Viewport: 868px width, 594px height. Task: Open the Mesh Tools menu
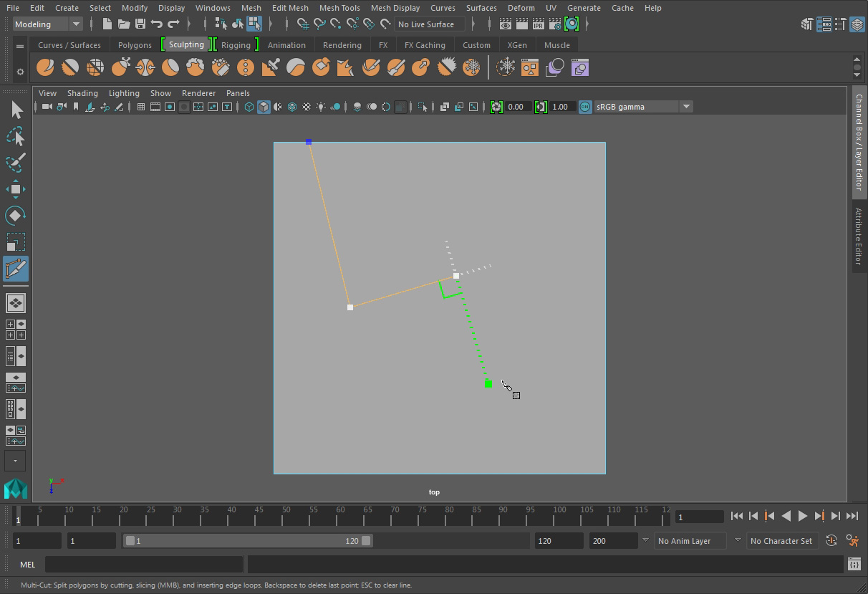(339, 8)
